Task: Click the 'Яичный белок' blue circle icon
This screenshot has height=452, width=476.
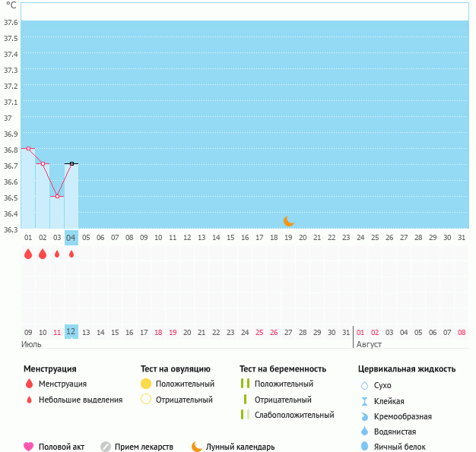Action: tap(364, 447)
